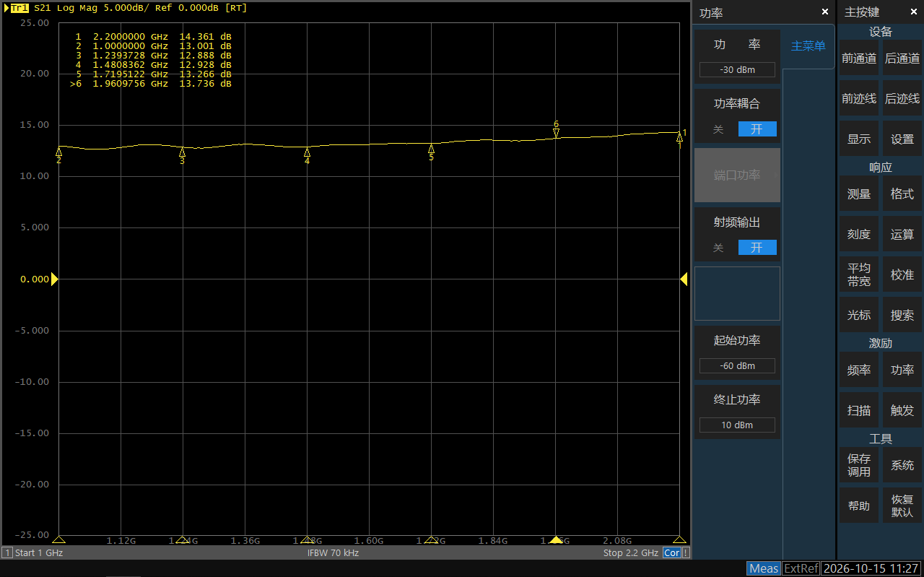Open the 刻度 scale menu
This screenshot has width=924, height=577.
click(x=859, y=235)
